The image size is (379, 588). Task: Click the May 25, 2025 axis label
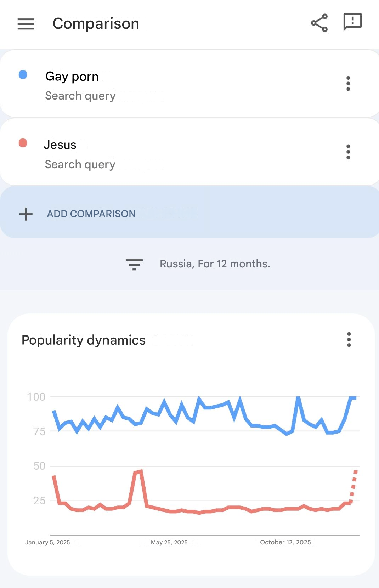point(169,542)
